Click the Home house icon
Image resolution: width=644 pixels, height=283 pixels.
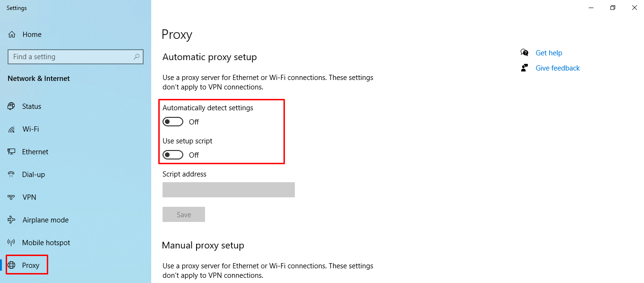click(12, 35)
